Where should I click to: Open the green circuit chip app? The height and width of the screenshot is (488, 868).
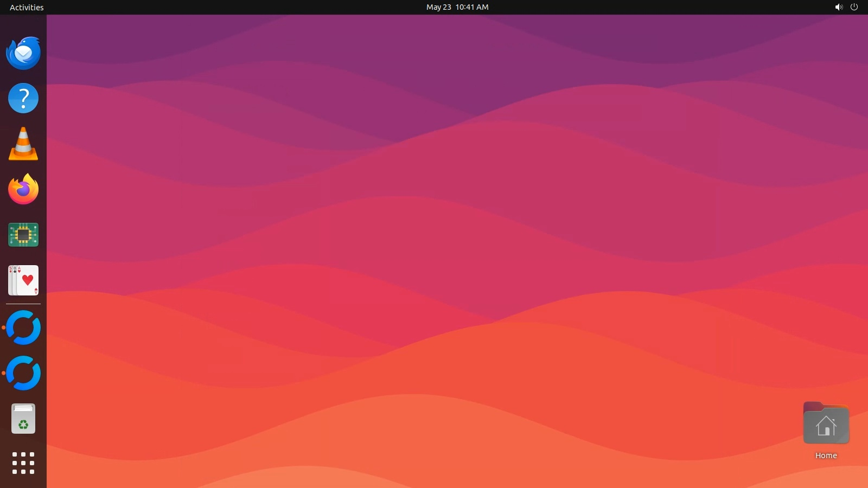(23, 235)
